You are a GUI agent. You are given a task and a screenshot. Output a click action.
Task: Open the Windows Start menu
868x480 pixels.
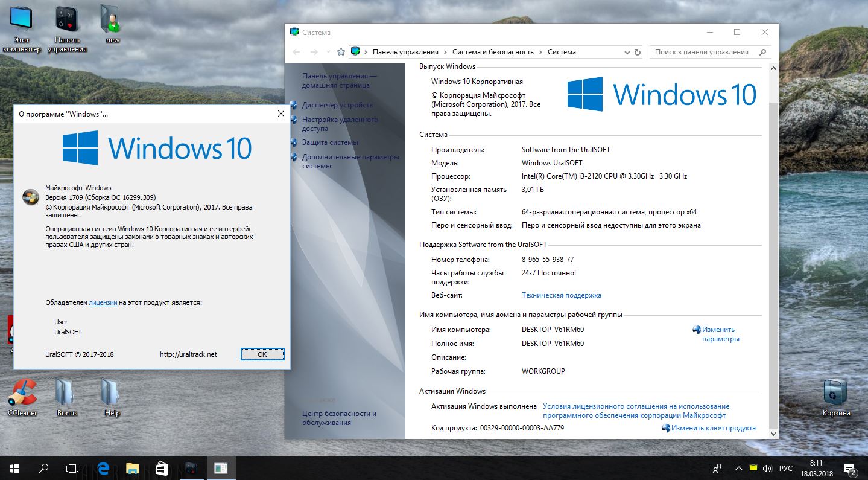click(x=14, y=468)
